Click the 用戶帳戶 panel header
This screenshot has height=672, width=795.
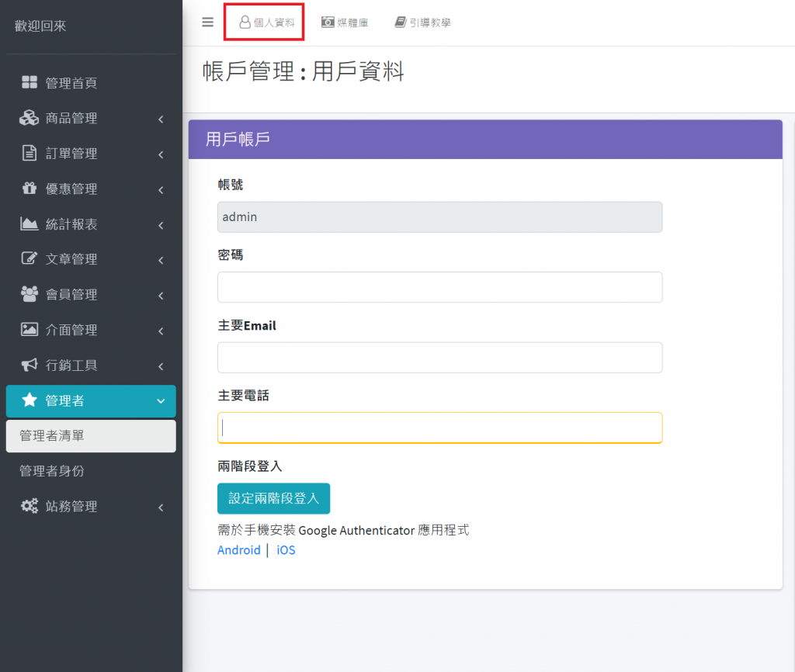pos(485,140)
